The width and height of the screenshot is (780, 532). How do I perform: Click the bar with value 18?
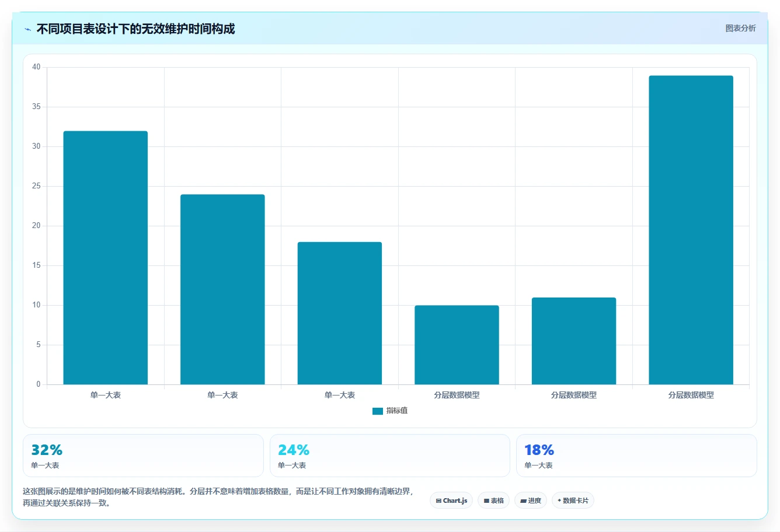(x=340, y=313)
